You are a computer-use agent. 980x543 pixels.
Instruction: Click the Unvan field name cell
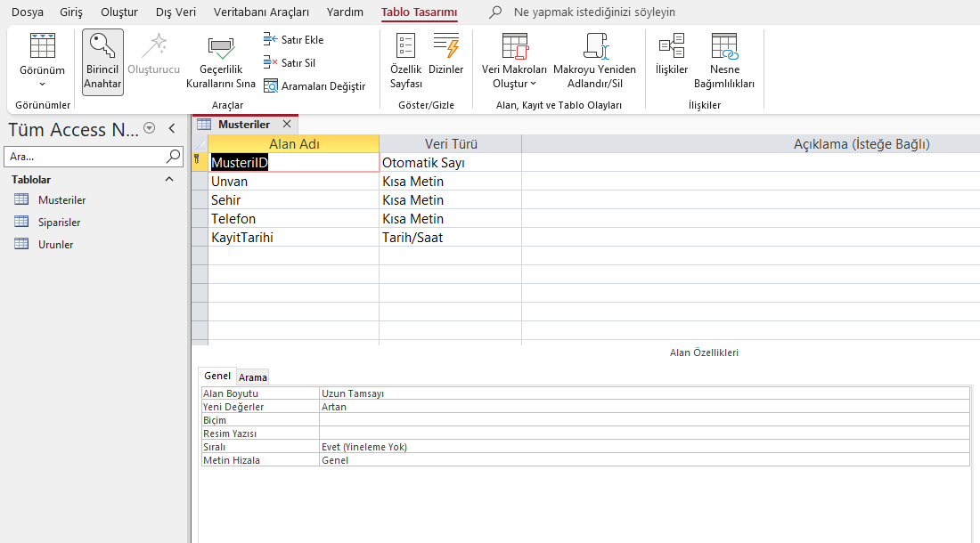[294, 182]
